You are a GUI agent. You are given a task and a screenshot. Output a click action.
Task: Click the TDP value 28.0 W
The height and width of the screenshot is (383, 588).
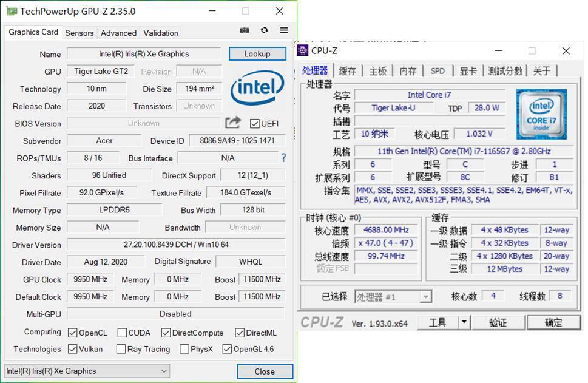[x=487, y=108]
